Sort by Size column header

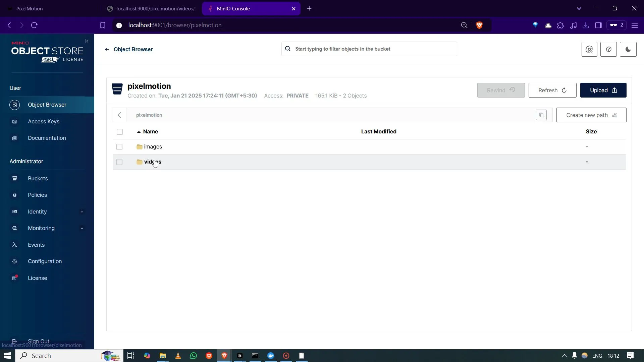click(591, 132)
